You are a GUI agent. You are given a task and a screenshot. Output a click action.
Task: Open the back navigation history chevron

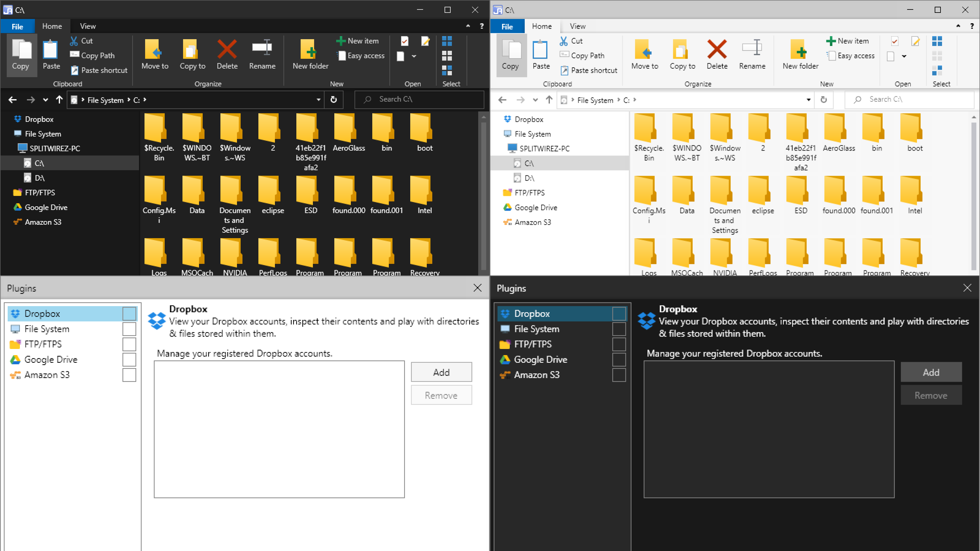(45, 99)
